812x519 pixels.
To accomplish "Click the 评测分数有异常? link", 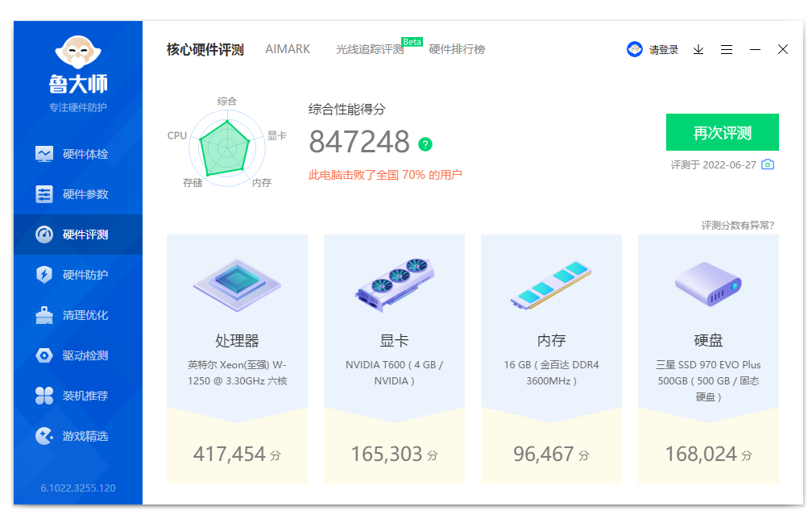I will click(x=737, y=226).
